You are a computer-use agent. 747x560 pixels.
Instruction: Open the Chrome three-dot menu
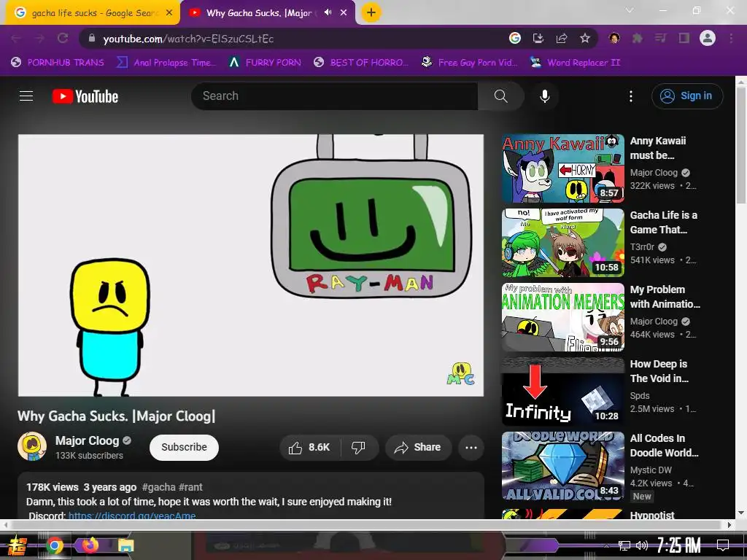click(x=731, y=38)
